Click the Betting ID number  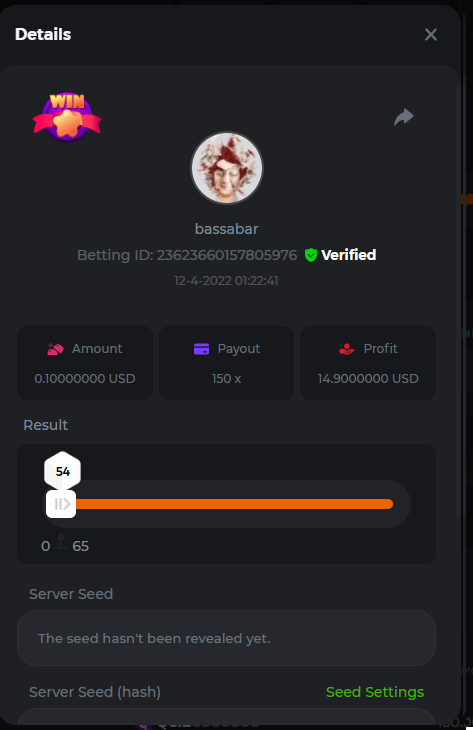[x=226, y=255]
